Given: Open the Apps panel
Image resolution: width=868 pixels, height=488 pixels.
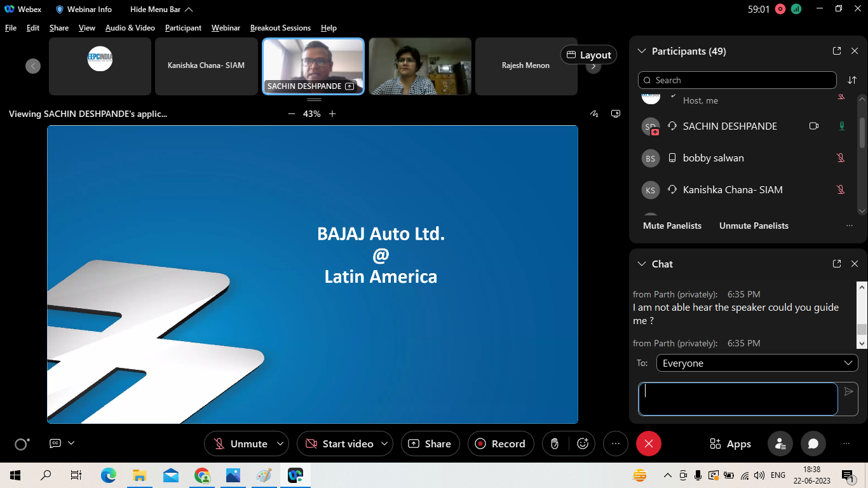Looking at the screenshot, I should point(730,444).
